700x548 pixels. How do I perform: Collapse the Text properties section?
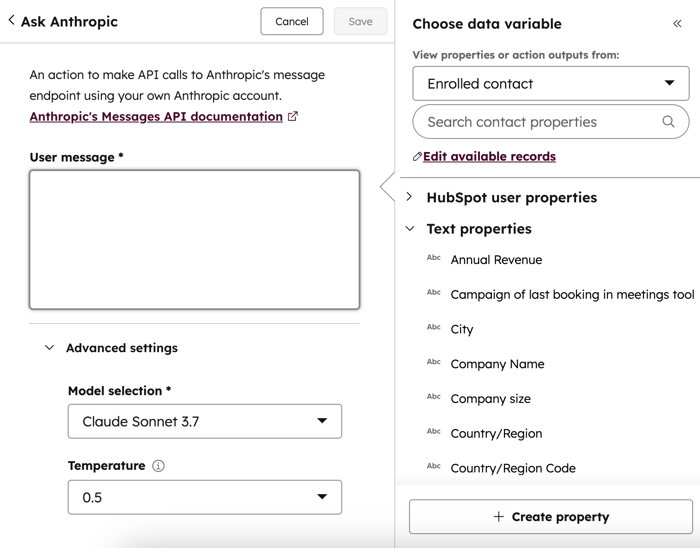(409, 229)
